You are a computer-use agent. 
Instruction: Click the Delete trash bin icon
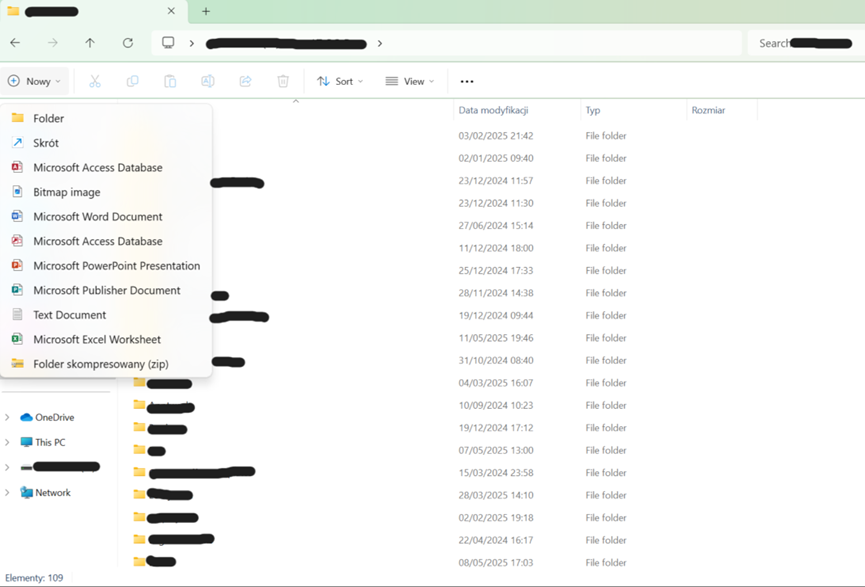[x=283, y=82]
